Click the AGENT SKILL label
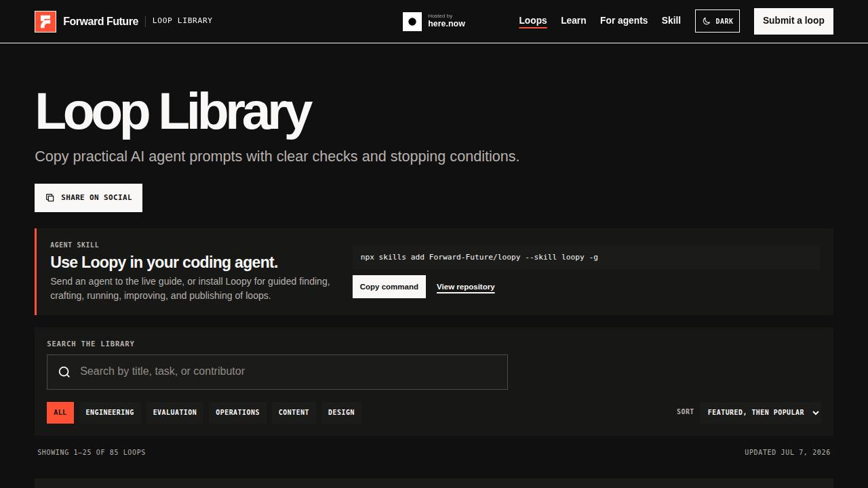 pos(75,245)
